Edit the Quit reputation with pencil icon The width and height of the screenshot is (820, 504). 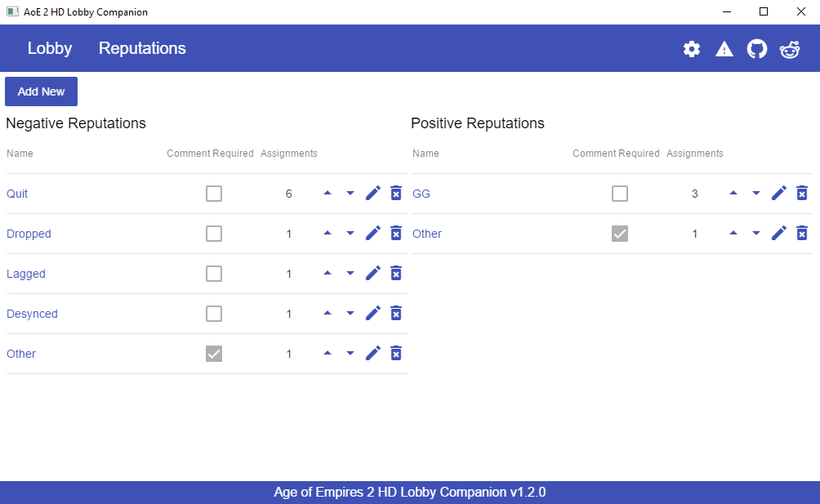[x=373, y=193]
